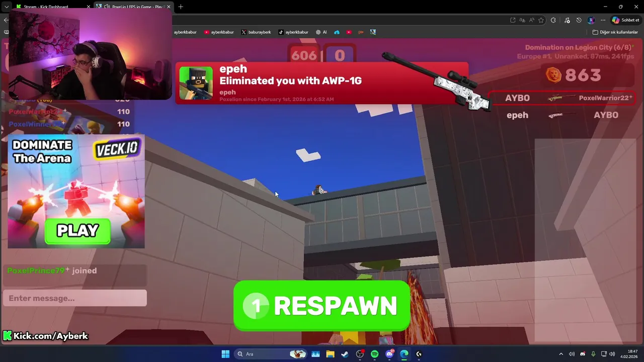
Task: Switch to the 'Stream - Kick Dashboard' tab
Action: click(52, 7)
